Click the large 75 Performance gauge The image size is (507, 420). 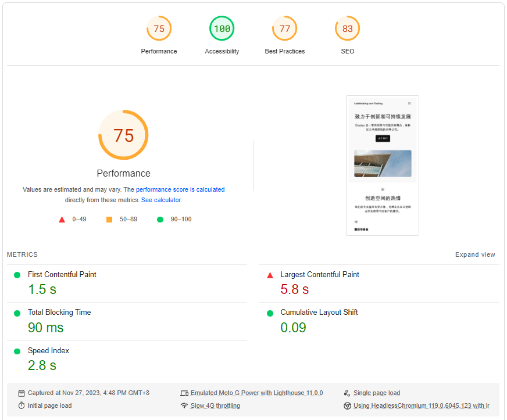click(123, 135)
